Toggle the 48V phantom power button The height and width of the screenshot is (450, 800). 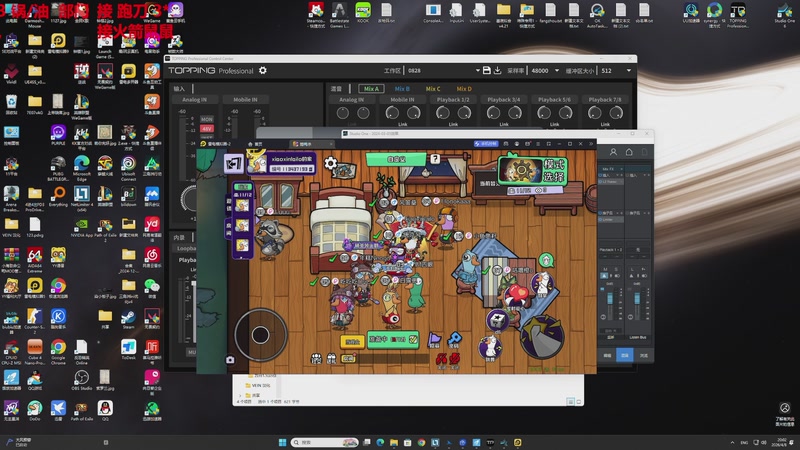(x=207, y=129)
